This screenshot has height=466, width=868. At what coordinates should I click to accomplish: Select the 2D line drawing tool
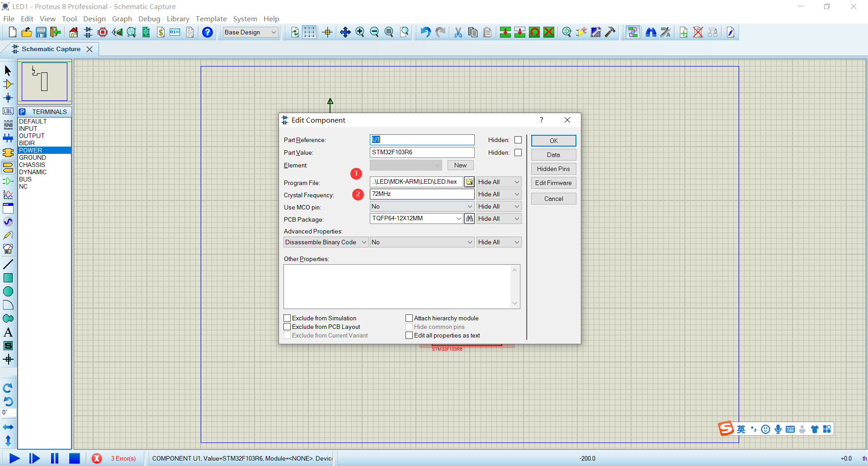[8, 264]
